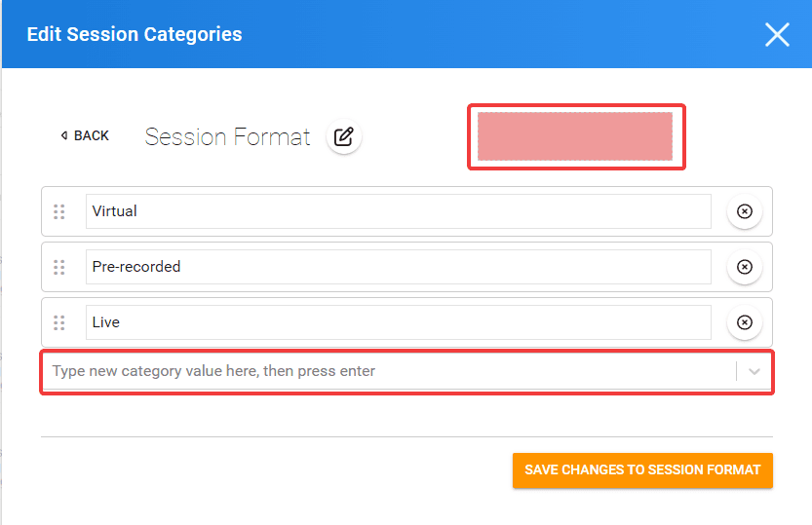Click the pencil edit icon beside Session Format
812x525 pixels.
pos(344,137)
